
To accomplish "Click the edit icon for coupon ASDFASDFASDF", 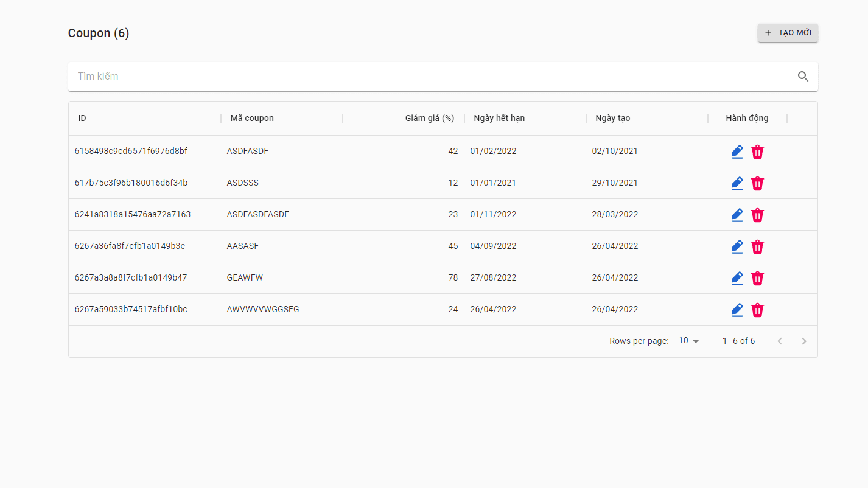I will point(737,215).
